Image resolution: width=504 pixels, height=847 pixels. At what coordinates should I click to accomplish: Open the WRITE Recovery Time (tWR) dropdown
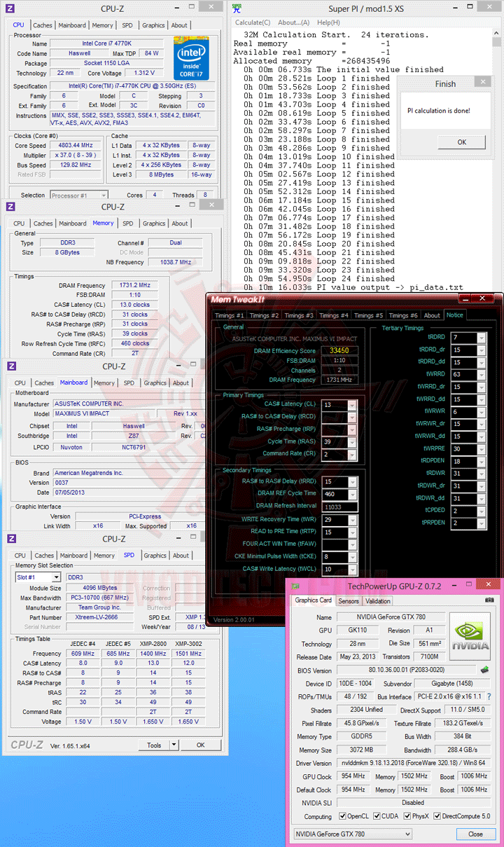pyautogui.click(x=352, y=520)
